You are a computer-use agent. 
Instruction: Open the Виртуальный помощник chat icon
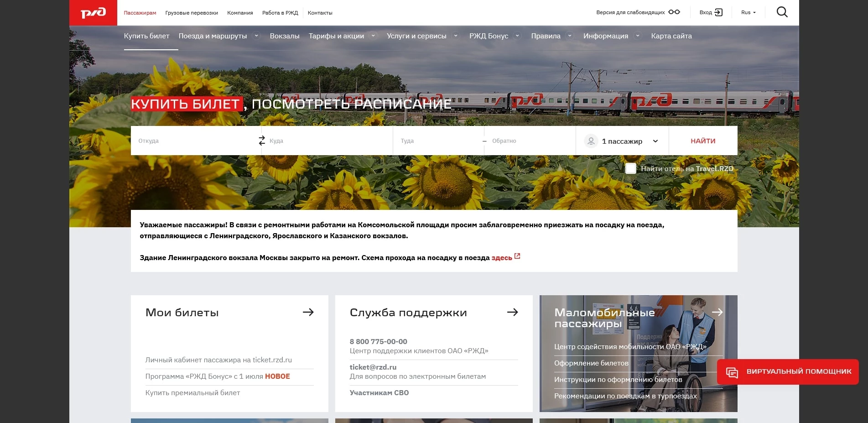coord(733,373)
